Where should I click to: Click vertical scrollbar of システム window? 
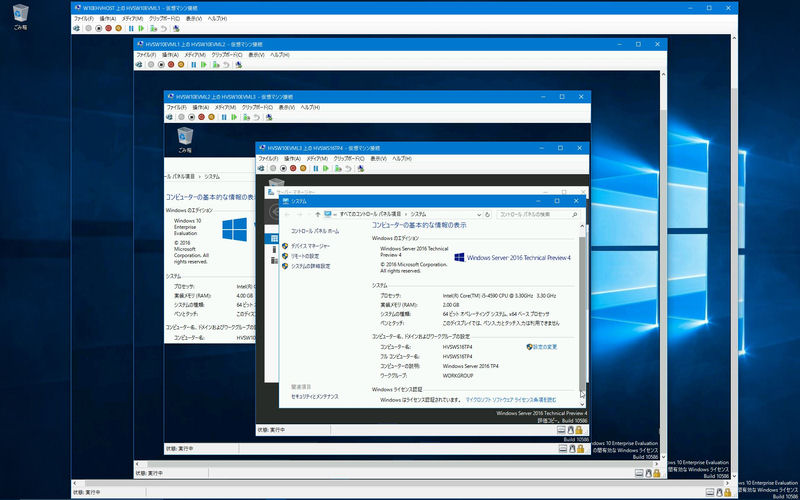pyautogui.click(x=583, y=313)
